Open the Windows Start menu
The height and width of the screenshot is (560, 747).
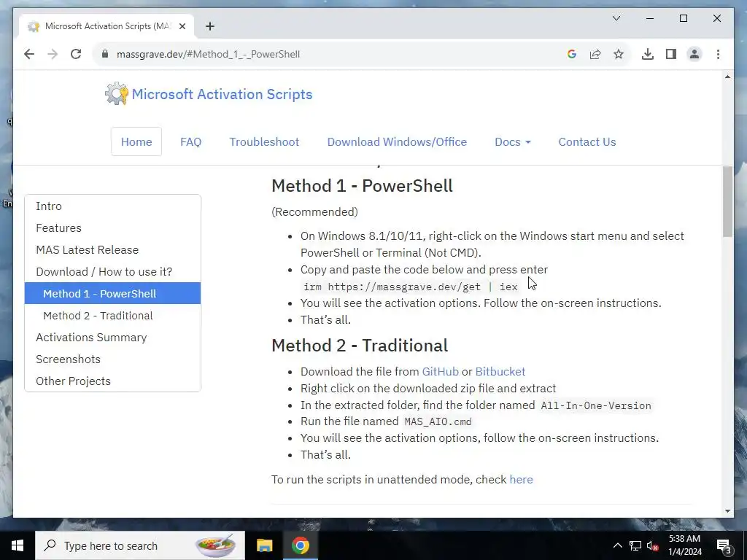pos(18,545)
